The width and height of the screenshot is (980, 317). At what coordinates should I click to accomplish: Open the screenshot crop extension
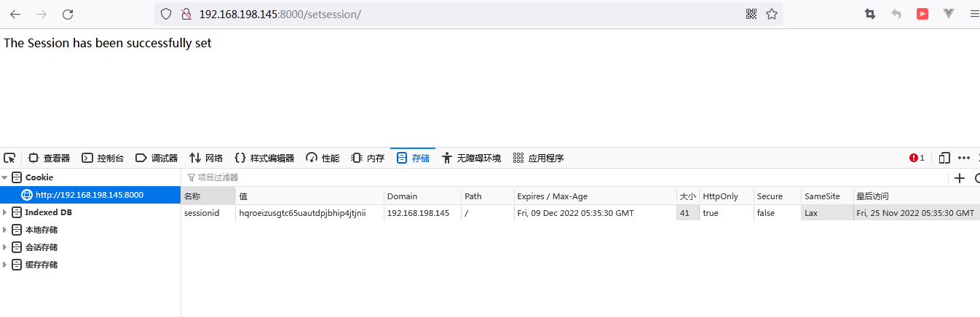pos(870,14)
